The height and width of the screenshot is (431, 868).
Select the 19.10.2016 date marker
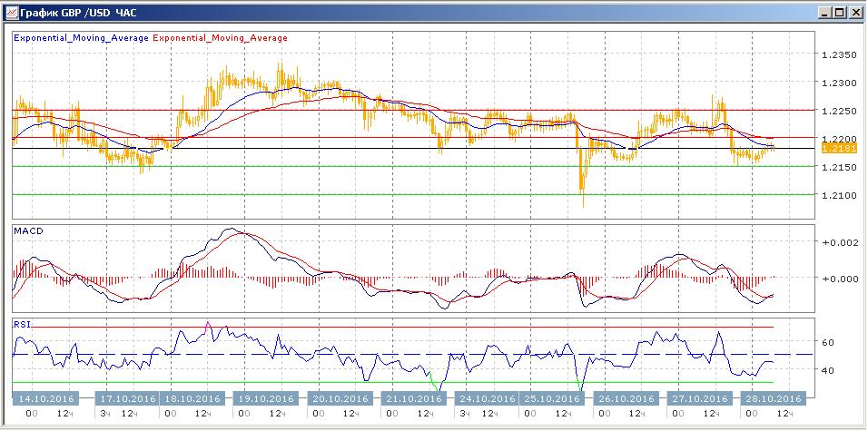point(267,398)
